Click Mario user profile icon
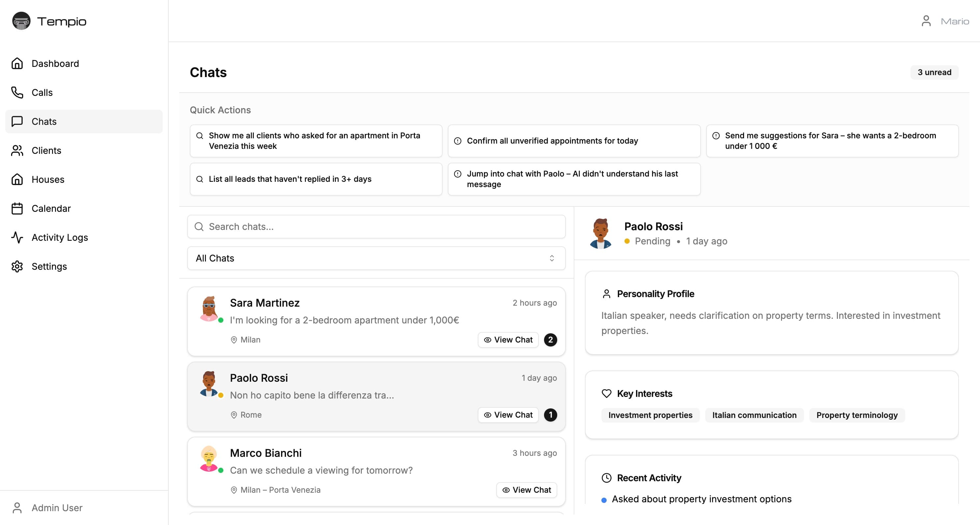 coord(926,21)
